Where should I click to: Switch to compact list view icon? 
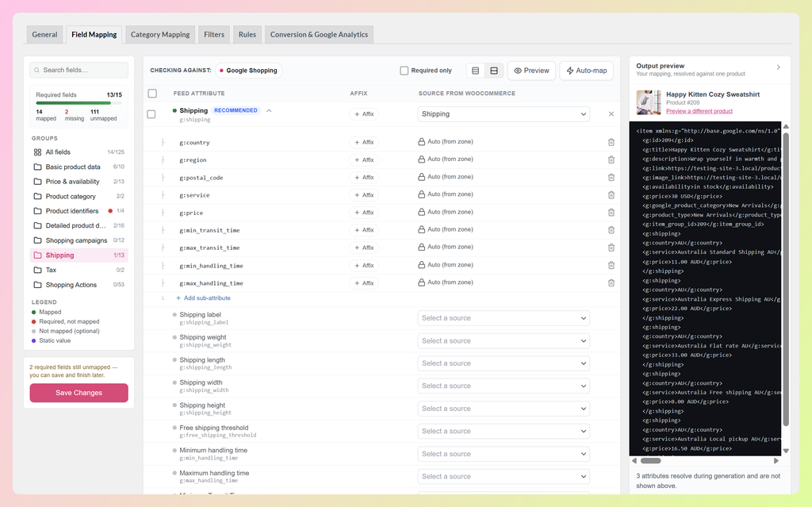tap(476, 71)
